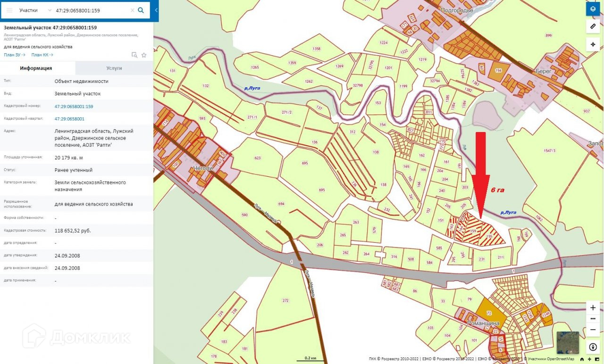Add the parcel to favorites with the star
The height and width of the screenshot is (364, 604).
(144, 55)
